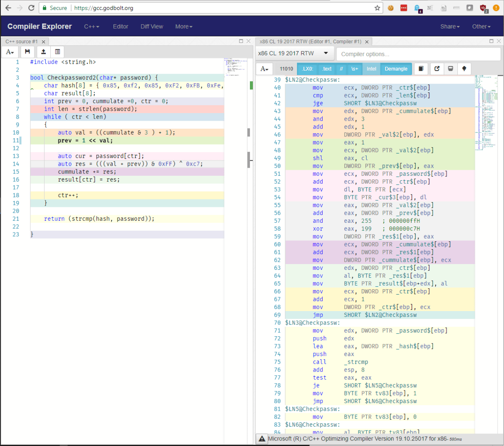The width and height of the screenshot is (504, 446).
Task: Click the warning triangle icon in status bar
Action: pyautogui.click(x=261, y=439)
